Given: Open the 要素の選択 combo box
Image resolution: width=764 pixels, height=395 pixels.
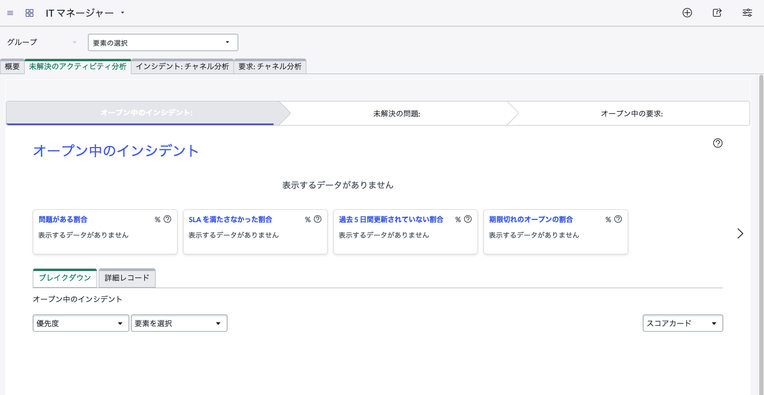Looking at the screenshot, I should (x=163, y=42).
